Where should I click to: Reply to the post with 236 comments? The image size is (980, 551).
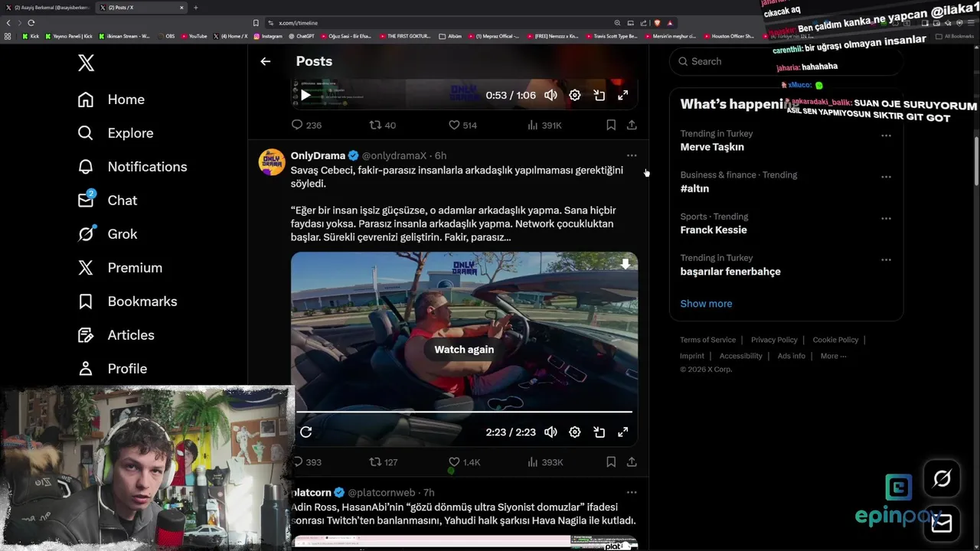(306, 125)
